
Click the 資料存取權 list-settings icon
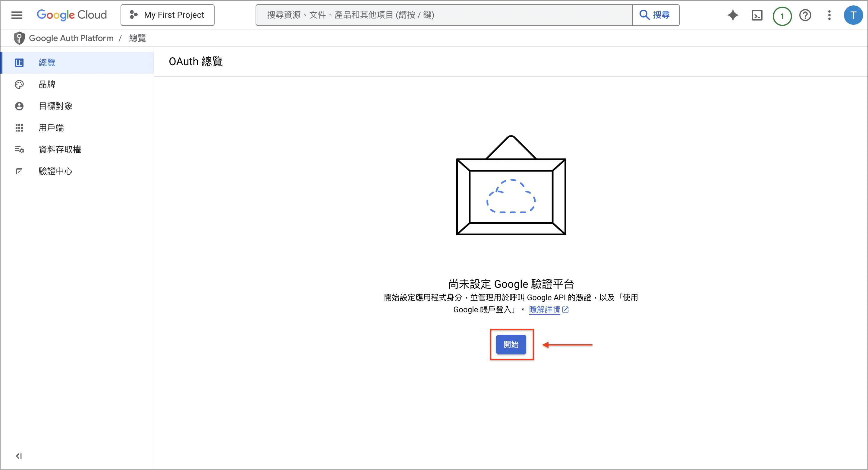19,149
